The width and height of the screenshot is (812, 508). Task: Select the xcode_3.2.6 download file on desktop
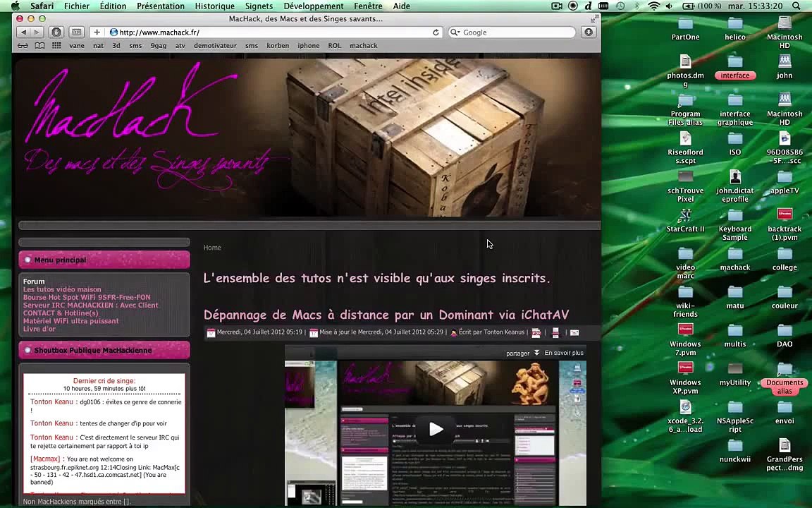tap(685, 416)
